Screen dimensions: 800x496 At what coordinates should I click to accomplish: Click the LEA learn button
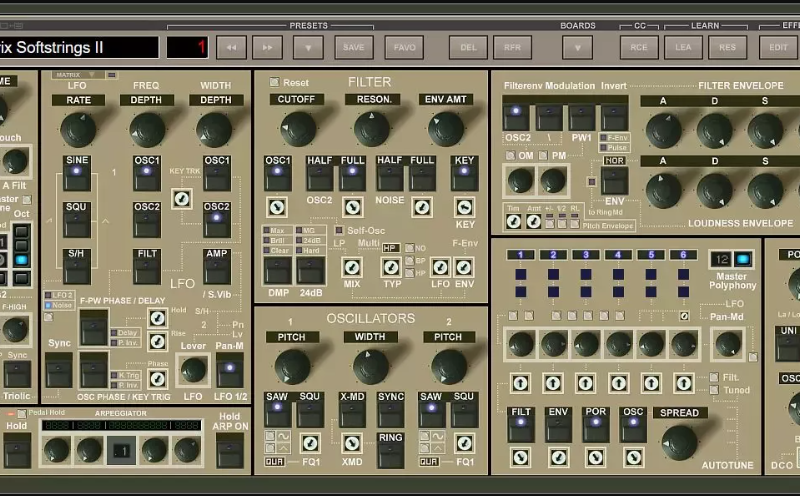click(683, 47)
